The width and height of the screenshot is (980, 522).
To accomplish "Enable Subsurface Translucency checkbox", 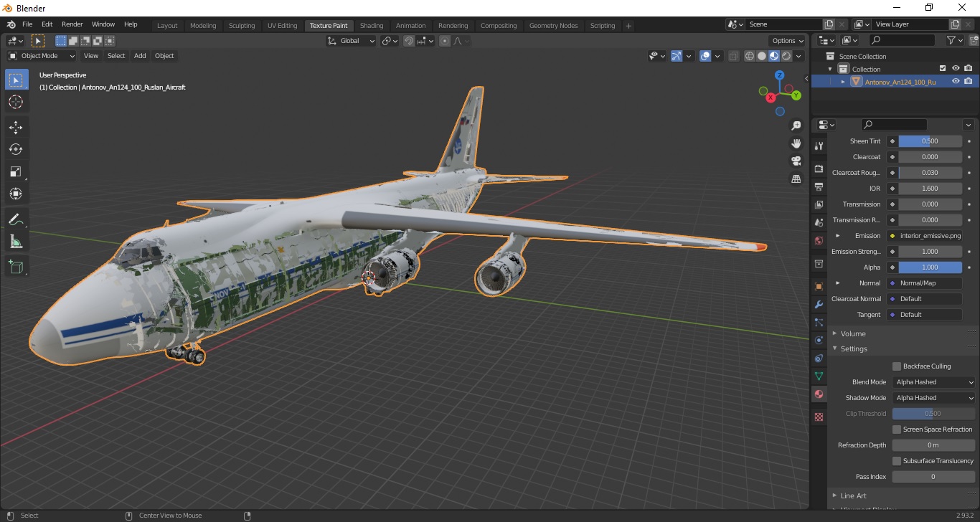I will 897,461.
